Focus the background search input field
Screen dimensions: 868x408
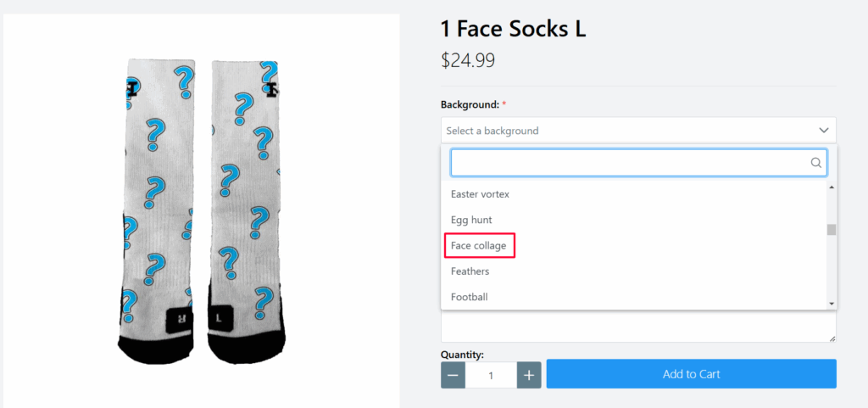[x=627, y=163]
